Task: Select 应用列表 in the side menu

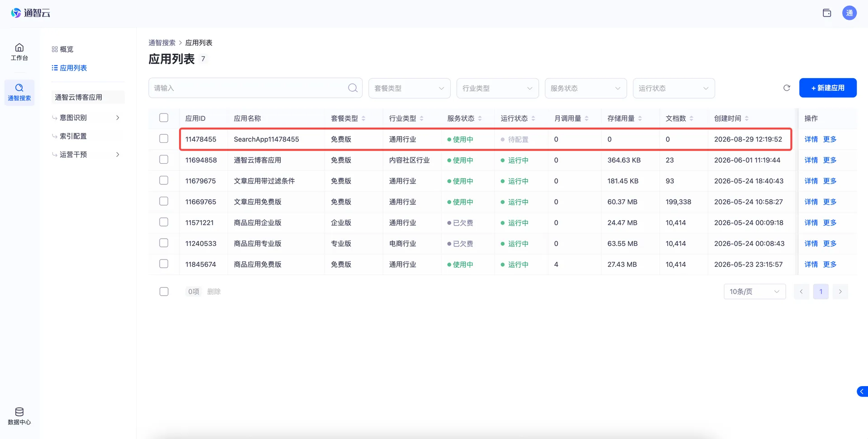Action: point(69,68)
